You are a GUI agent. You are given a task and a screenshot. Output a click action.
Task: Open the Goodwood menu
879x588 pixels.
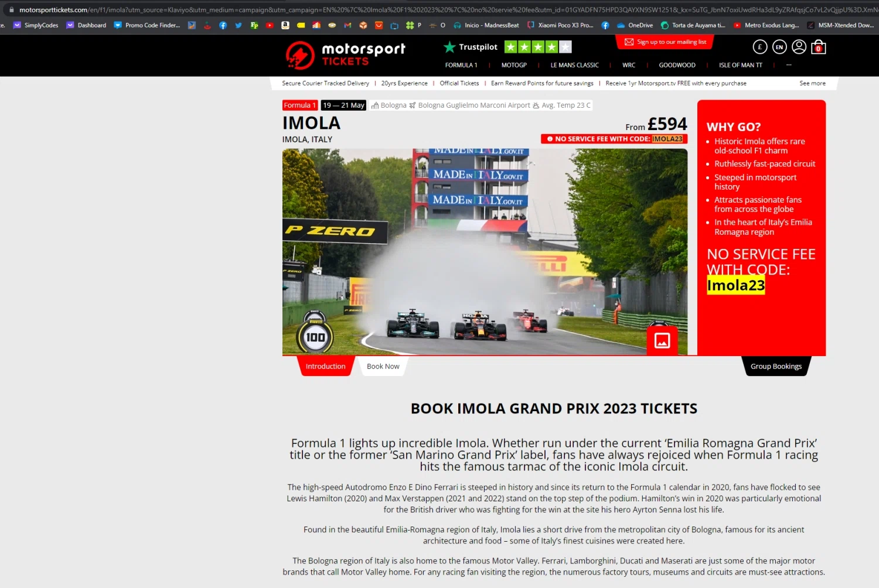point(677,65)
